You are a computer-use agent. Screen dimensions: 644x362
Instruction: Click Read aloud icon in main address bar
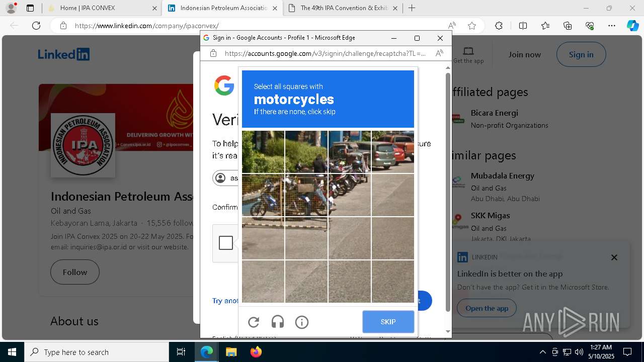[x=452, y=26]
